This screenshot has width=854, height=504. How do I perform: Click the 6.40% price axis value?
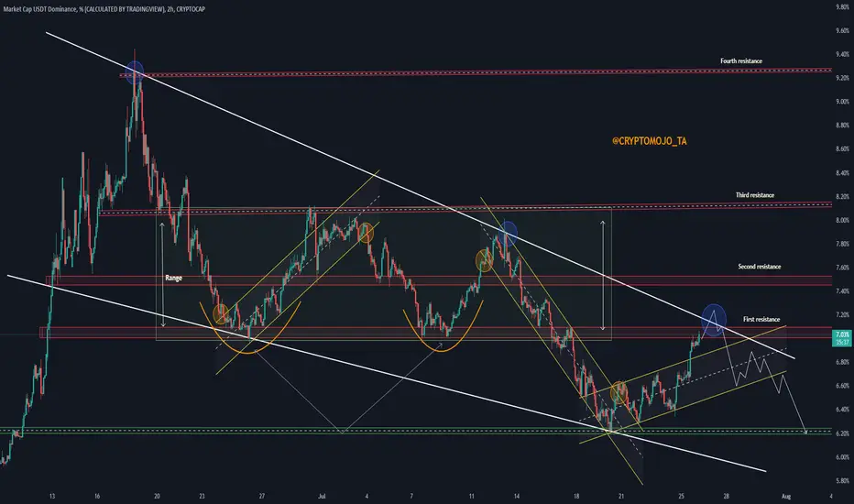pyautogui.click(x=842, y=410)
